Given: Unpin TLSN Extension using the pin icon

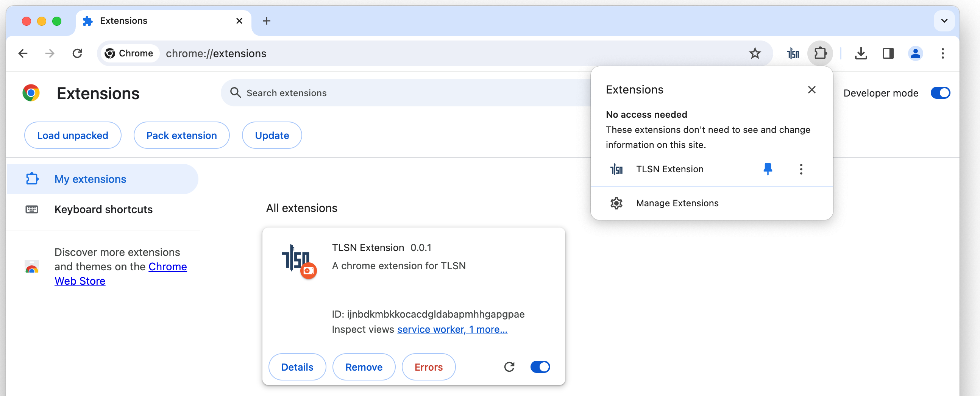Looking at the screenshot, I should [768, 169].
